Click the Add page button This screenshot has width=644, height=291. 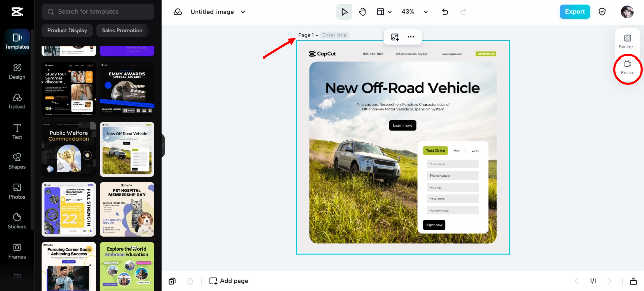(229, 281)
